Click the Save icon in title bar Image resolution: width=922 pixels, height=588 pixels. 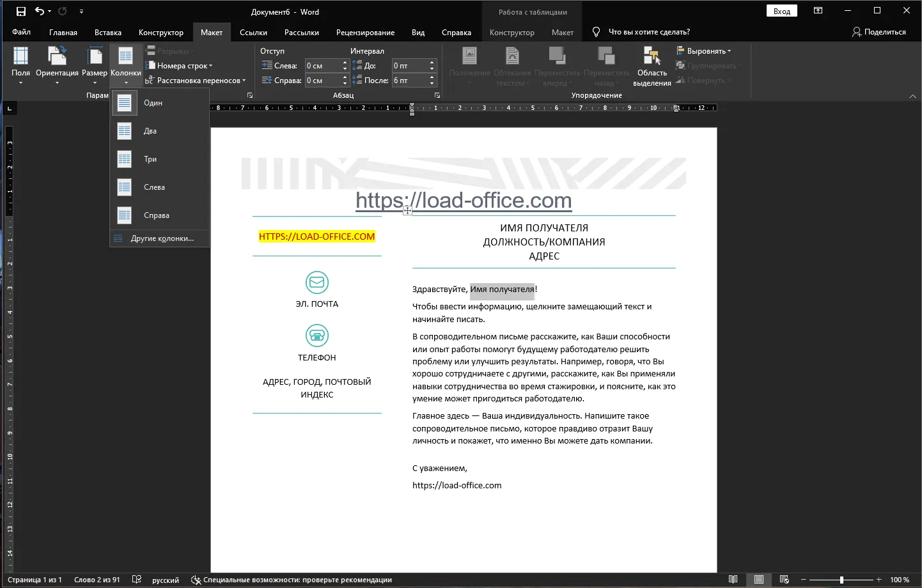pyautogui.click(x=21, y=12)
